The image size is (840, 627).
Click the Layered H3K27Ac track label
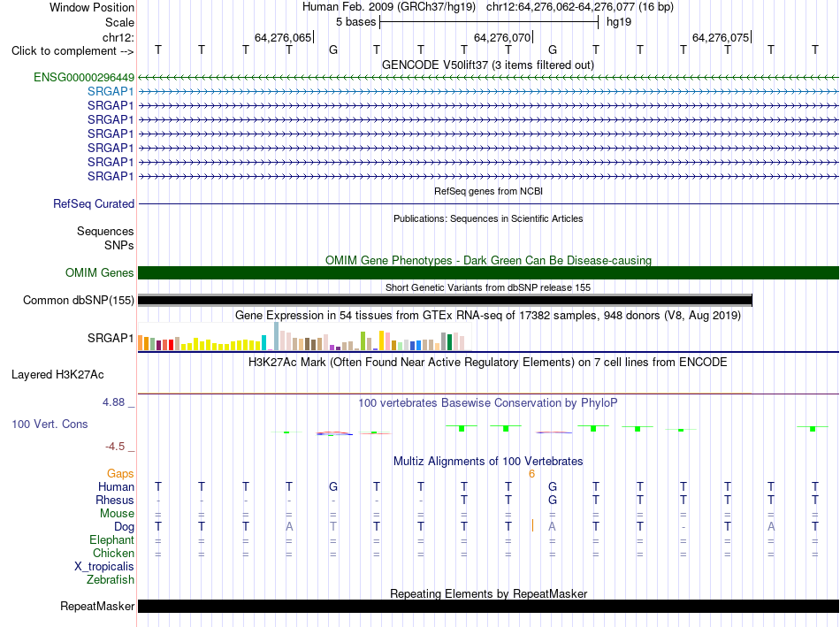57,375
